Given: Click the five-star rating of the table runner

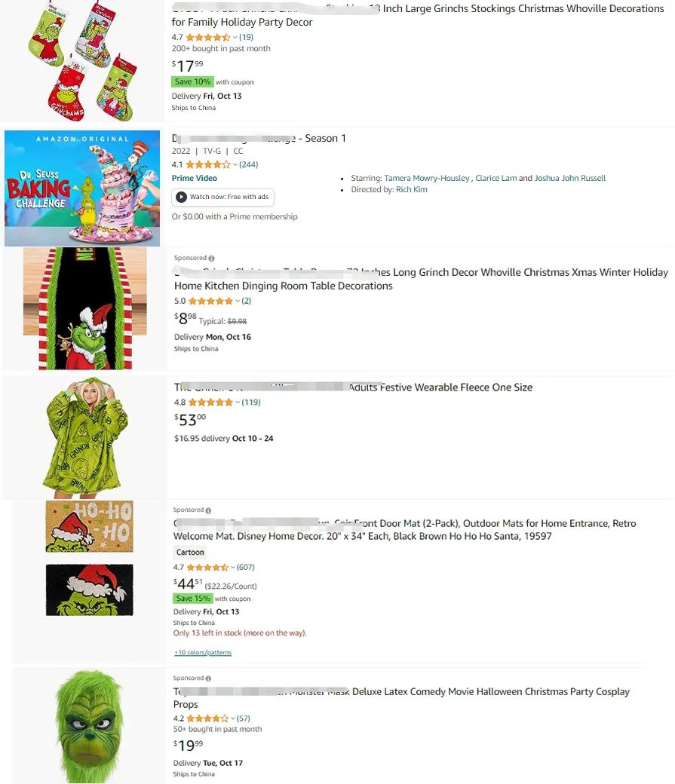Looking at the screenshot, I should 210,301.
